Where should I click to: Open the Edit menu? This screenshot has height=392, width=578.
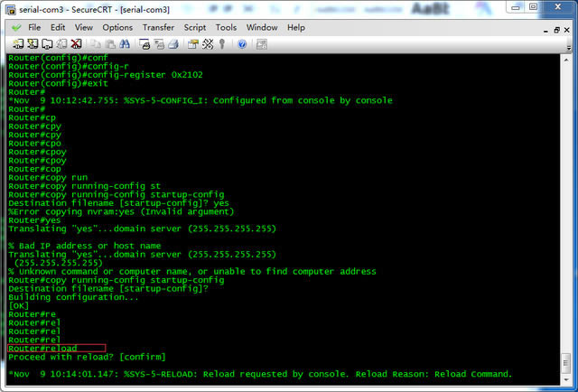click(58, 28)
